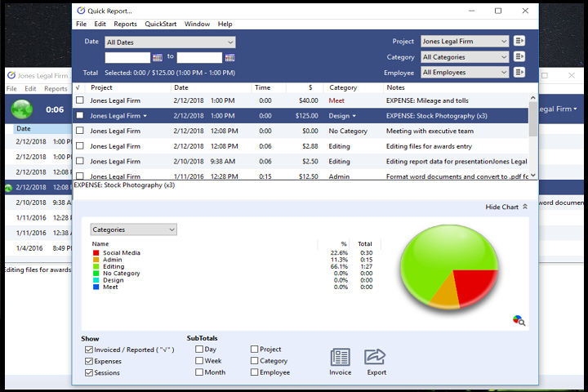Viewport: 588px width, 392px height.
Task: Click the chart zoom magnifier icon
Action: click(518, 320)
